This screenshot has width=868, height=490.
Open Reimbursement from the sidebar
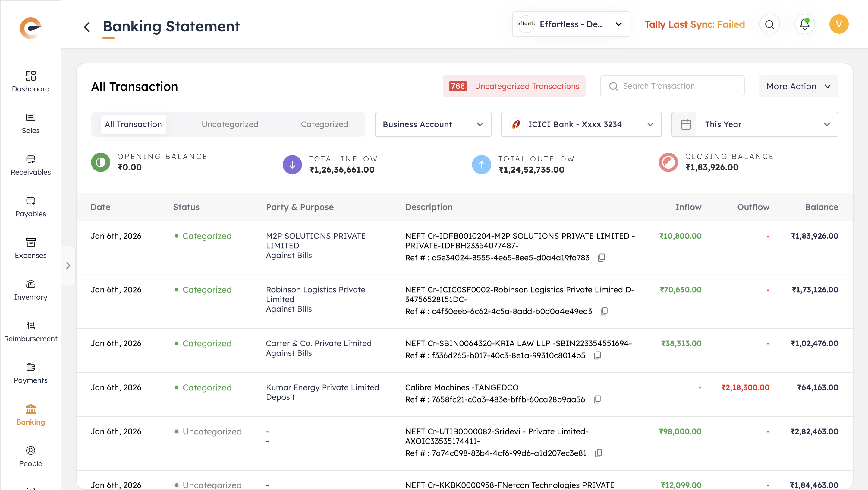point(31,332)
